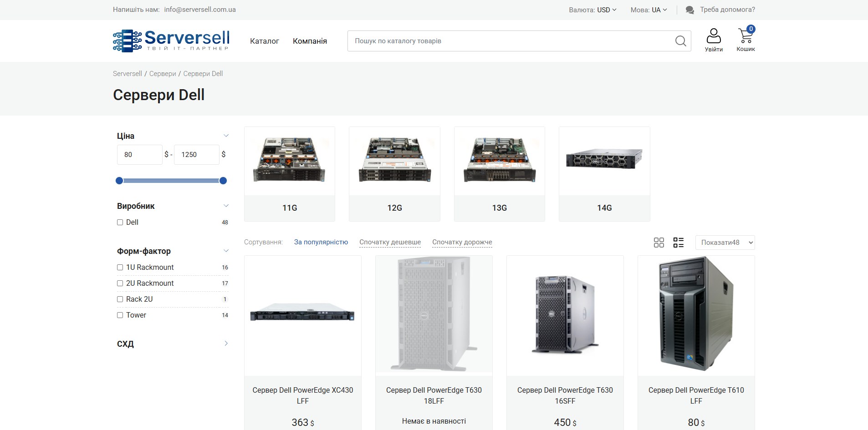Sort by Спочатку дешевше
The height and width of the screenshot is (430, 868).
click(390, 242)
